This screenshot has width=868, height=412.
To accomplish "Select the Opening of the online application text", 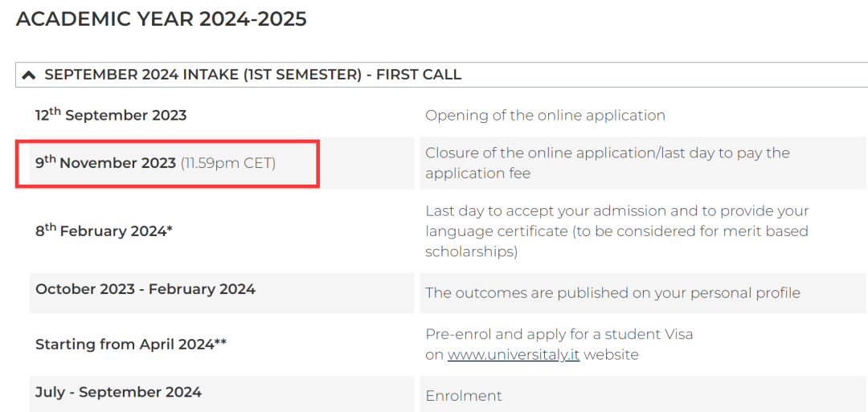I will coord(545,116).
